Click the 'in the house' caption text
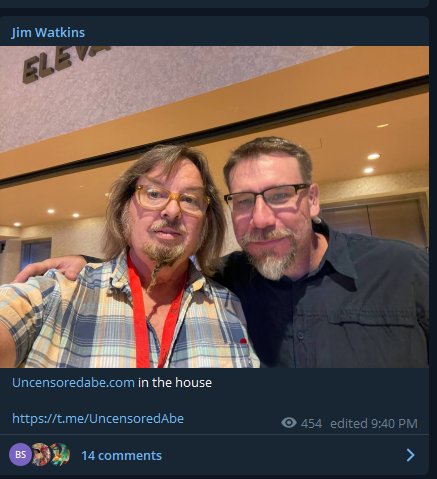Viewport: 437px width, 479px height. tap(175, 382)
